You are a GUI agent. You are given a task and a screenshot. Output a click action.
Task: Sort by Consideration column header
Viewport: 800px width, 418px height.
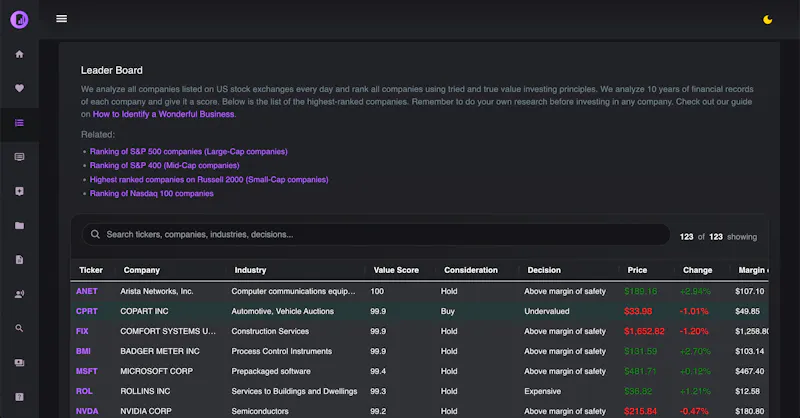tap(471, 270)
